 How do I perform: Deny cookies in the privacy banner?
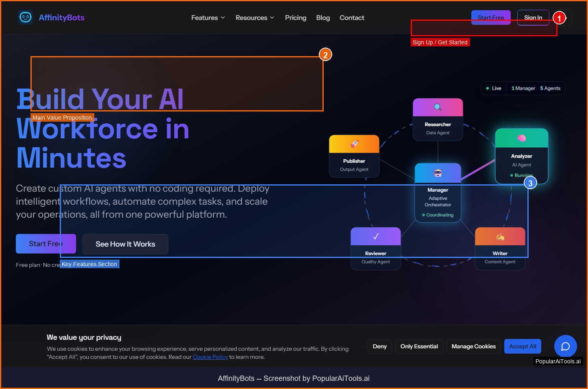click(x=379, y=346)
